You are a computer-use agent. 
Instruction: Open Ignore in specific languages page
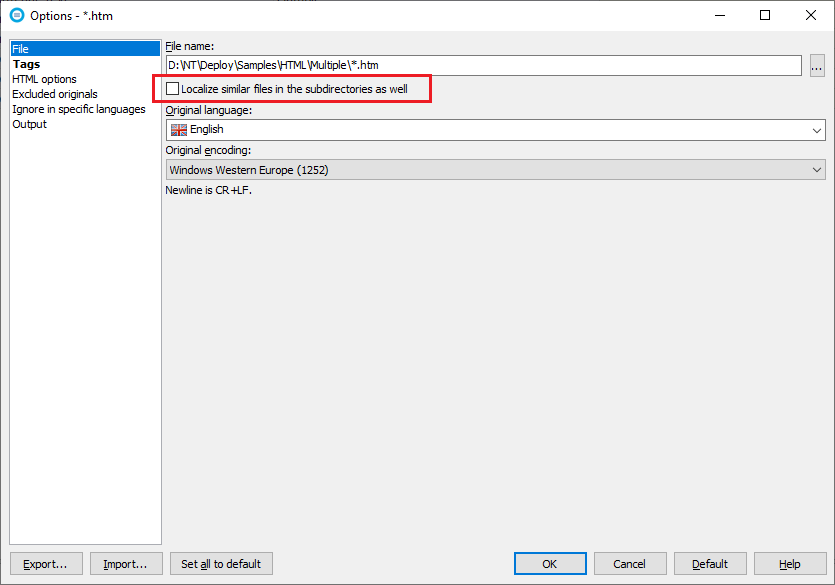pyautogui.click(x=79, y=109)
